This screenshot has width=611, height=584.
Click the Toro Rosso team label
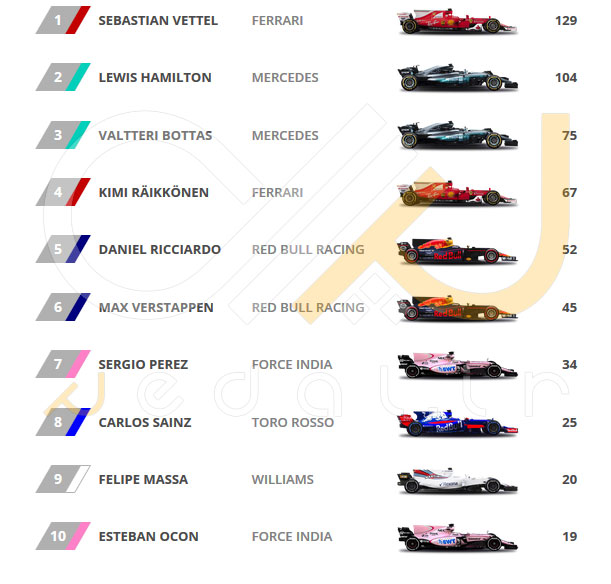[x=293, y=422]
